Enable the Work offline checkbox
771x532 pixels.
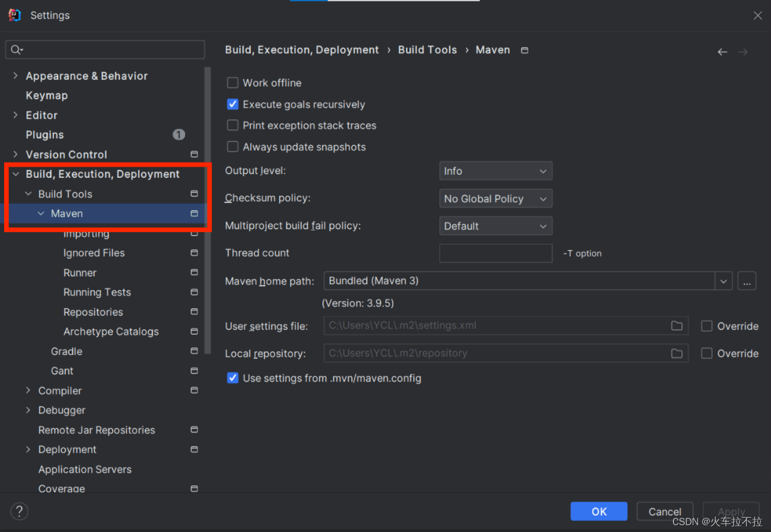click(x=233, y=83)
